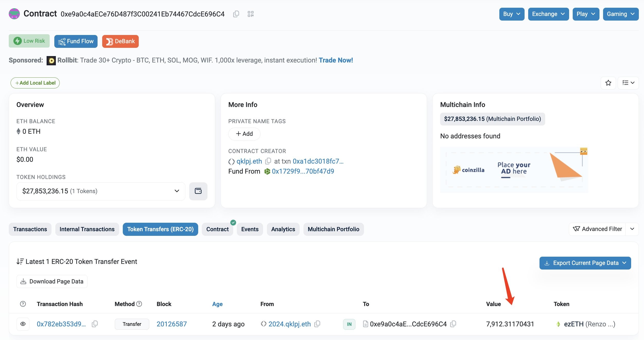Open the QR code icon for address

point(250,14)
